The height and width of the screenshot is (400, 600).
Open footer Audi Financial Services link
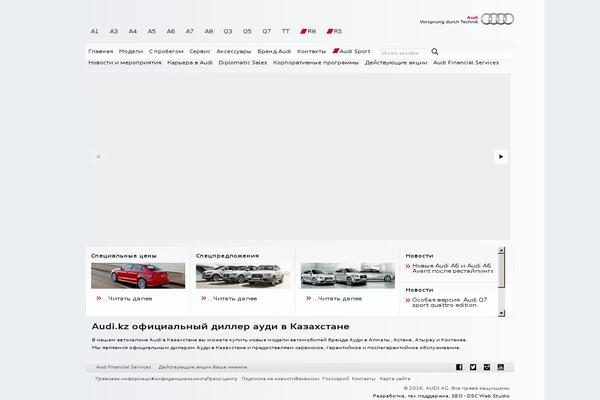click(x=123, y=367)
